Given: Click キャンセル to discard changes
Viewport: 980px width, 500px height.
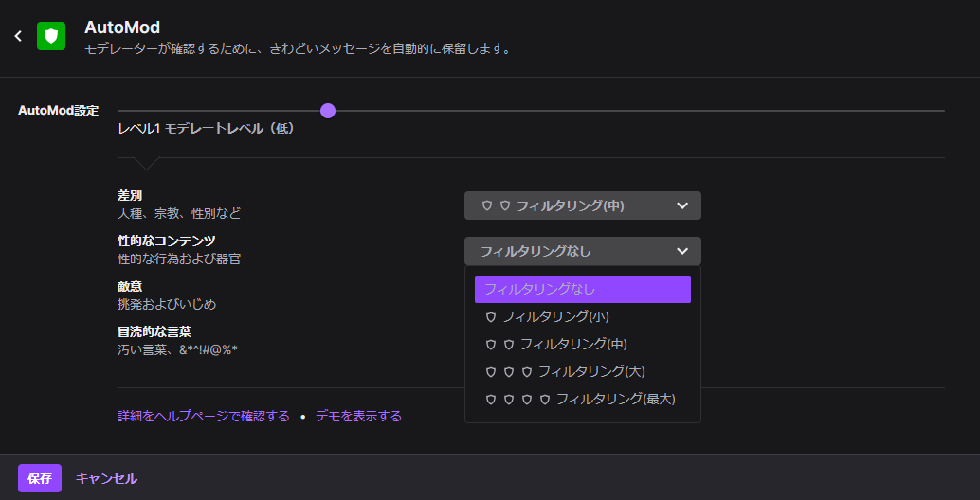Looking at the screenshot, I should tap(106, 478).
